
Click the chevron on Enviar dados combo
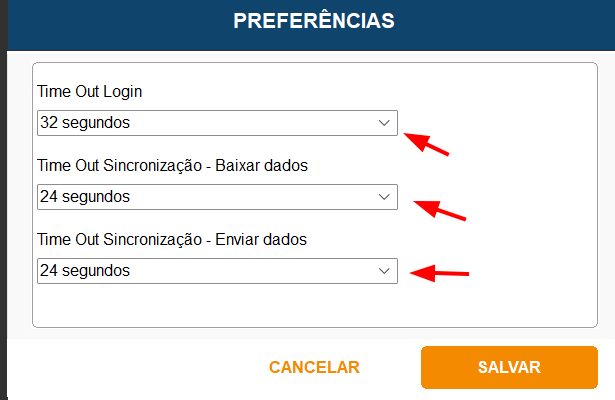(x=384, y=271)
